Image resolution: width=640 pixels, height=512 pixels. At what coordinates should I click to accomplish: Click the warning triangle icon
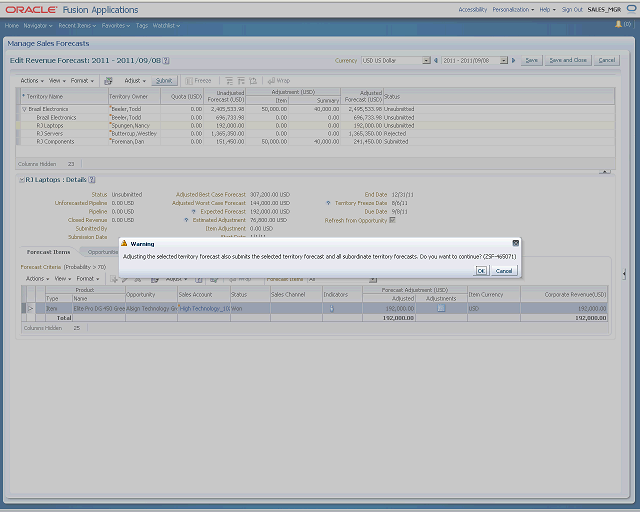pos(124,243)
